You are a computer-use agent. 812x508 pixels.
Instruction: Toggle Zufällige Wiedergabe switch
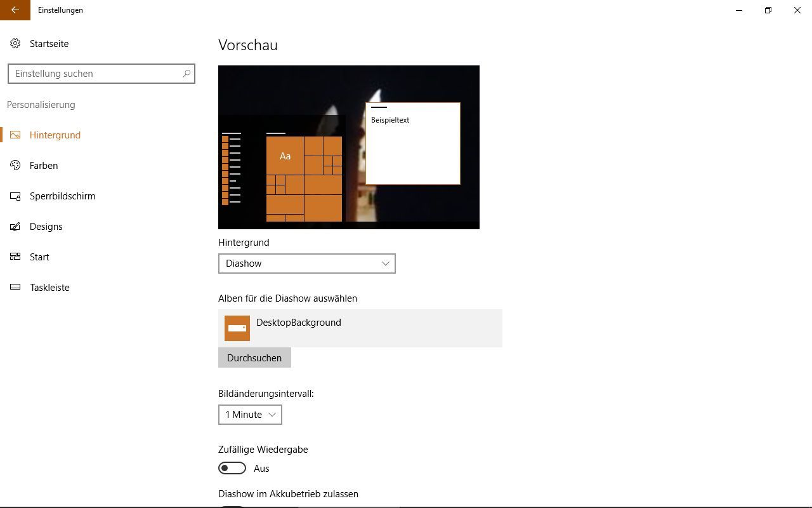point(232,469)
